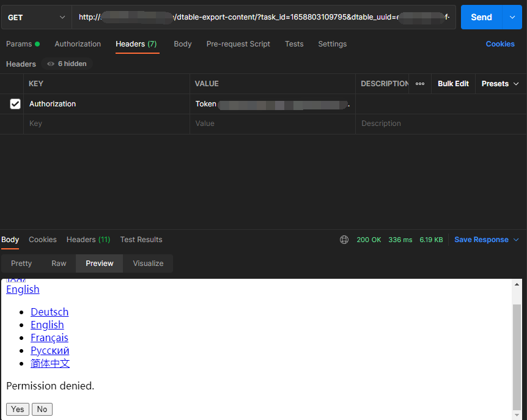Uncheck the Authorization header checkbox
Screen dimensions: 527x420
(15, 104)
